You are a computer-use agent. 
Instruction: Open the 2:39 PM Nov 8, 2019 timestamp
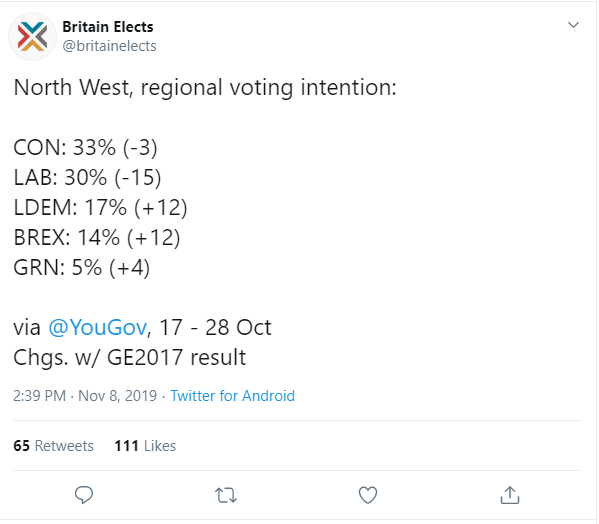tap(85, 396)
